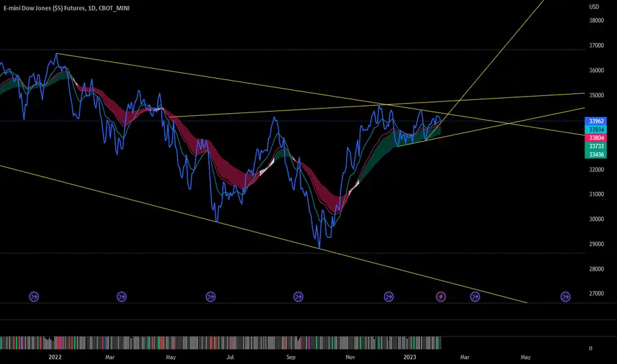Open the contract rollover marker just before 2022

(x=34, y=296)
